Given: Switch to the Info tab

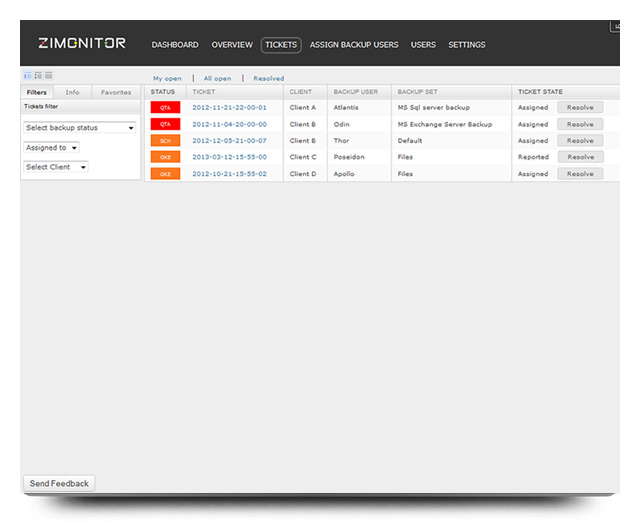Looking at the screenshot, I should click(72, 92).
